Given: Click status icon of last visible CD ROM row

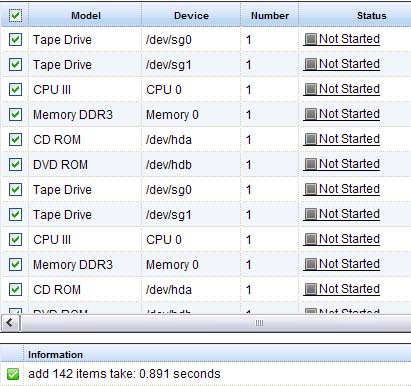Looking at the screenshot, I should tap(311, 289).
